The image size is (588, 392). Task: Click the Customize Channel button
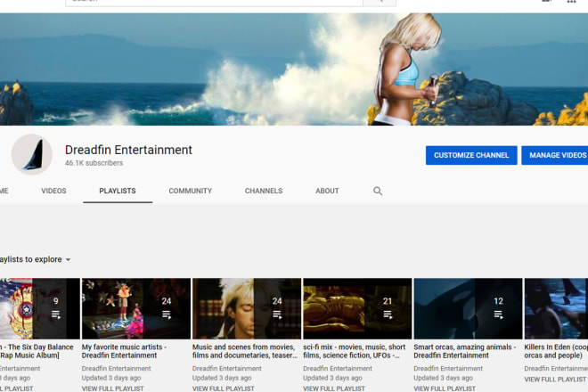pos(471,155)
